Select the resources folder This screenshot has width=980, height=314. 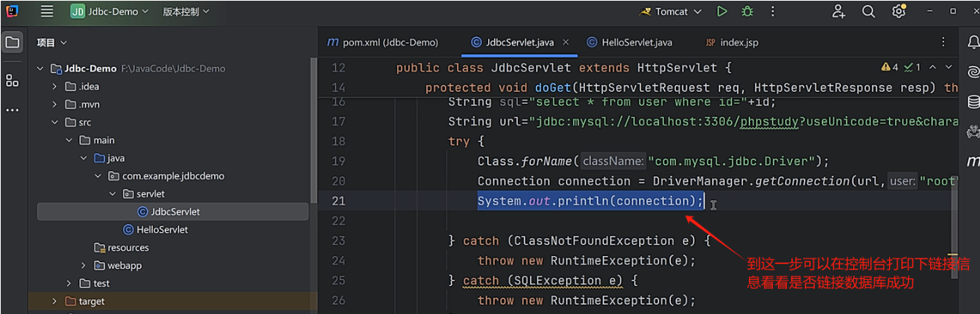(127, 248)
